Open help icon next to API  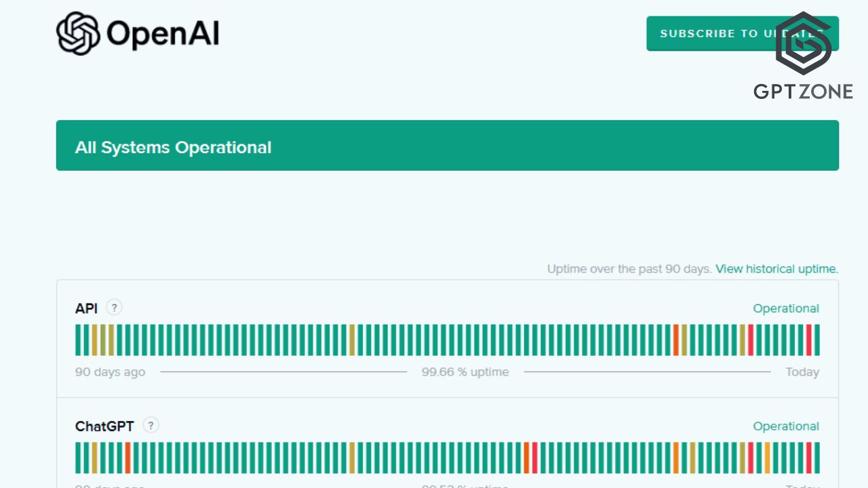coord(114,308)
